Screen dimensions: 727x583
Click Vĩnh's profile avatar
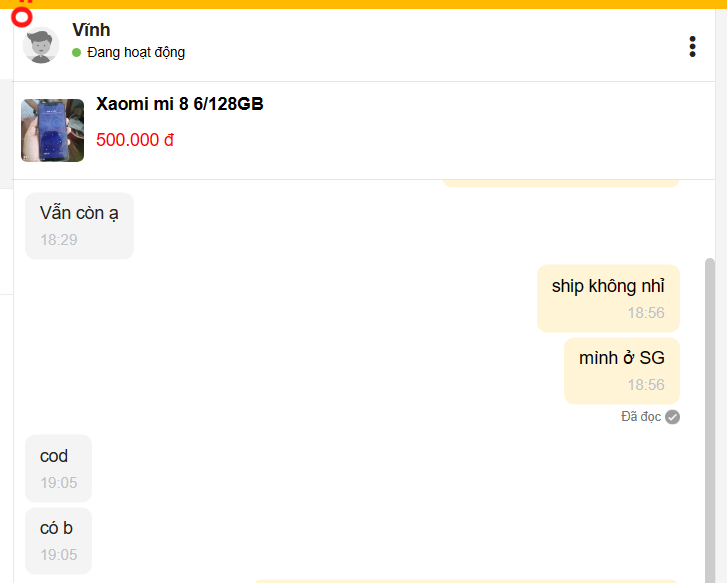pyautogui.click(x=41, y=45)
